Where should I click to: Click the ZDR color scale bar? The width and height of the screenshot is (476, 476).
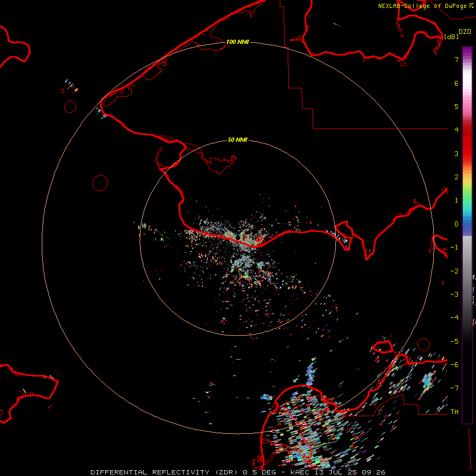[467, 235]
